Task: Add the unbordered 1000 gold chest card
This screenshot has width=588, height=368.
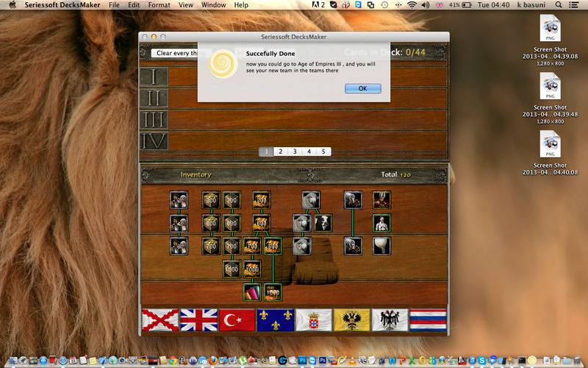Action: tap(252, 269)
